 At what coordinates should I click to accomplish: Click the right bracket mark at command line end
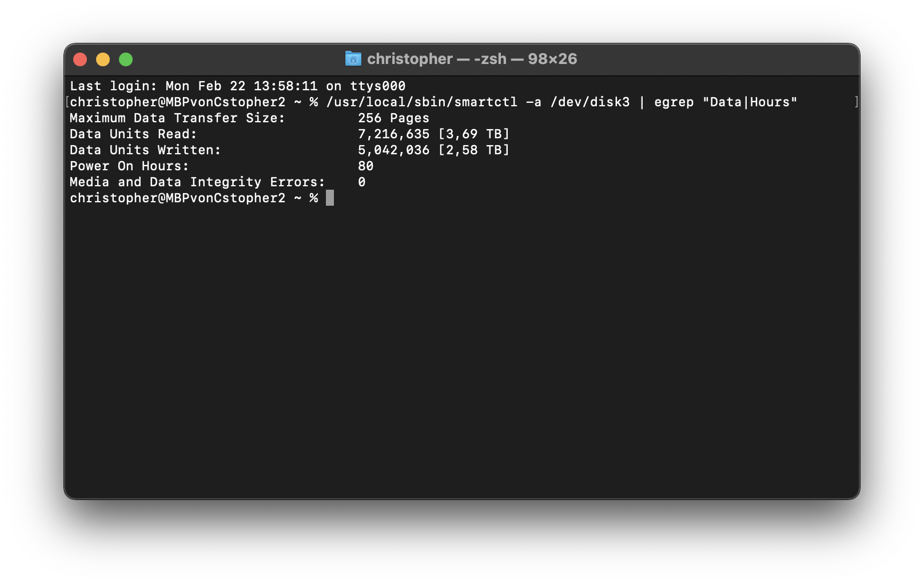pos(857,102)
